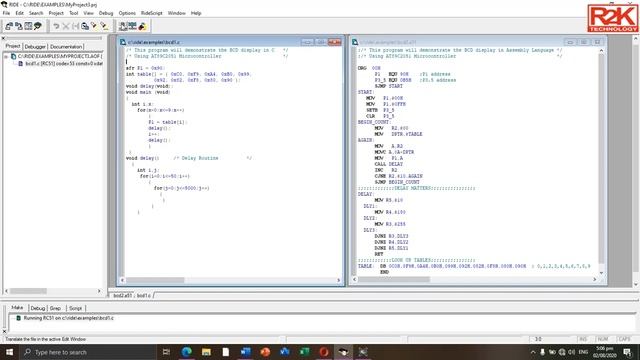This screenshot has height=360, width=640.
Task: Open the Project menu
Action: (56, 13)
